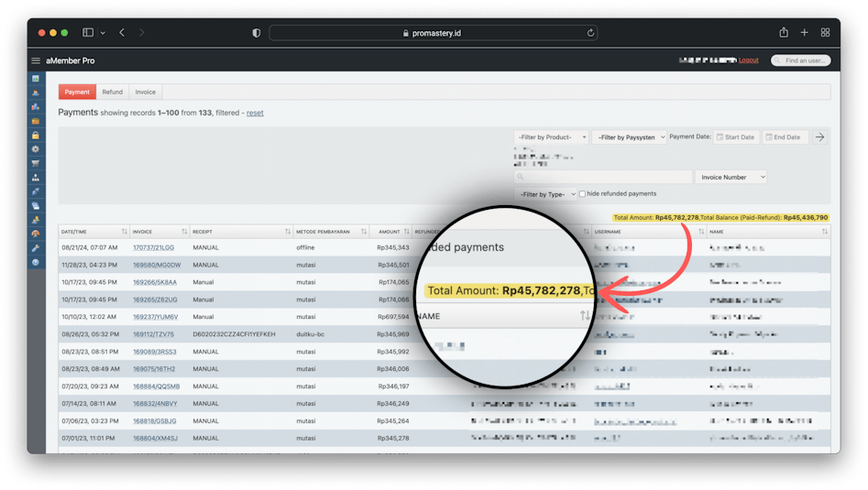Tick the hide refunded payments checkbox
868x490 pixels.
(582, 194)
